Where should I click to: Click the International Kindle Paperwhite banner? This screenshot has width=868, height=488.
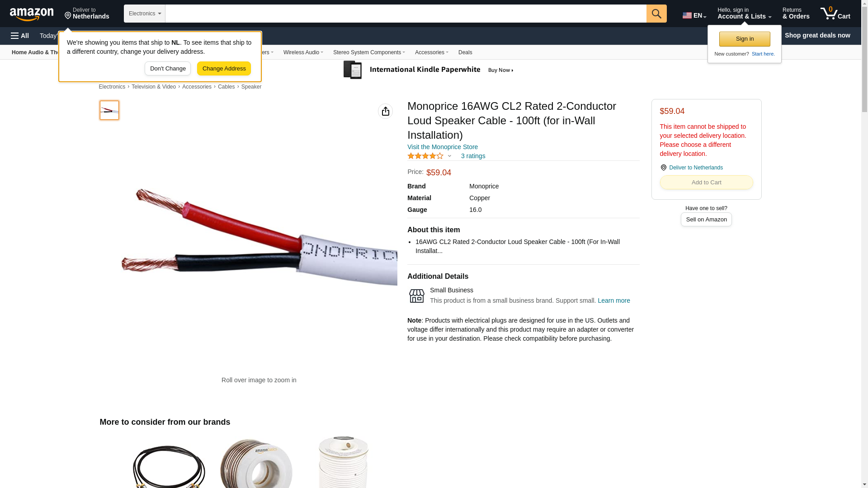[x=429, y=70]
